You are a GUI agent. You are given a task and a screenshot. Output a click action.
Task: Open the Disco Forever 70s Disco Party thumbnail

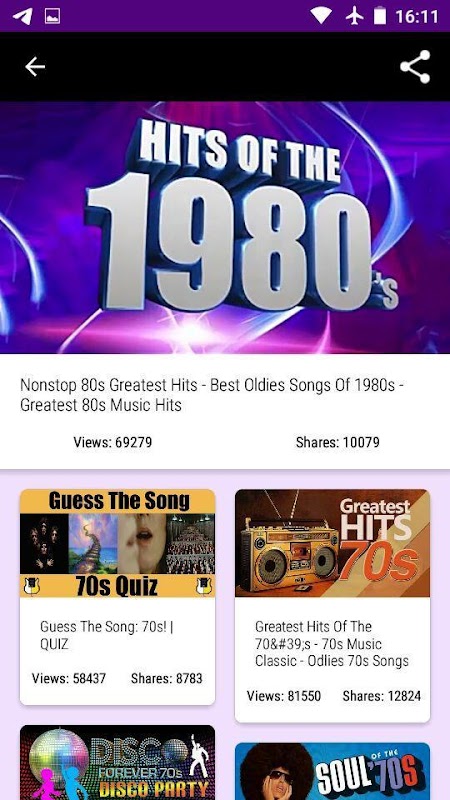[x=117, y=762]
